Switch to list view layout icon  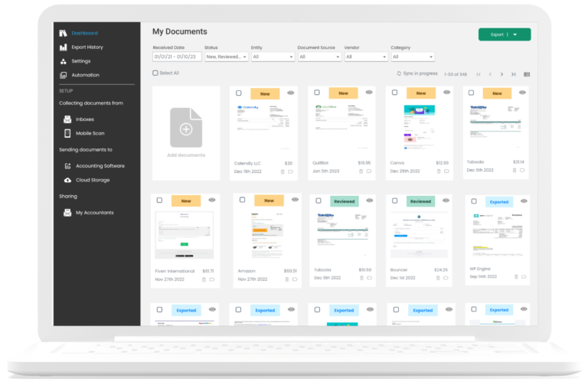point(527,74)
